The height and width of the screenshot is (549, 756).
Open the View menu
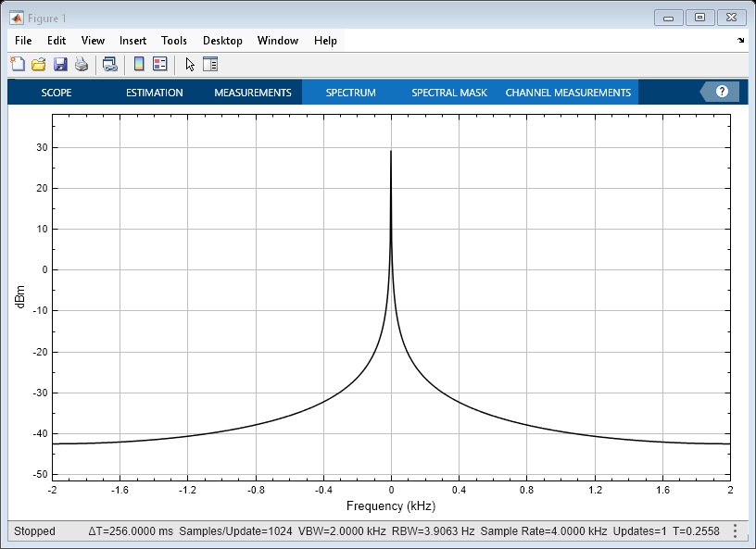click(93, 41)
